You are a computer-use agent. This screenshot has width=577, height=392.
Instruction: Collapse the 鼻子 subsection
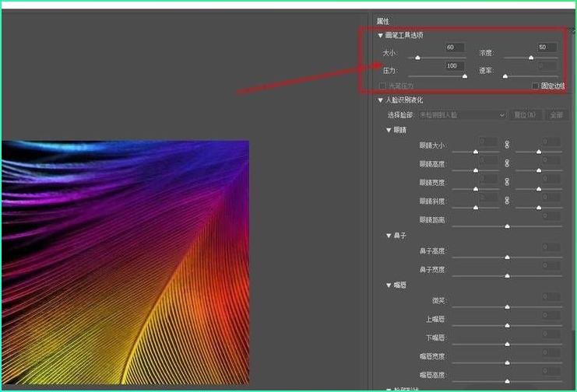389,236
